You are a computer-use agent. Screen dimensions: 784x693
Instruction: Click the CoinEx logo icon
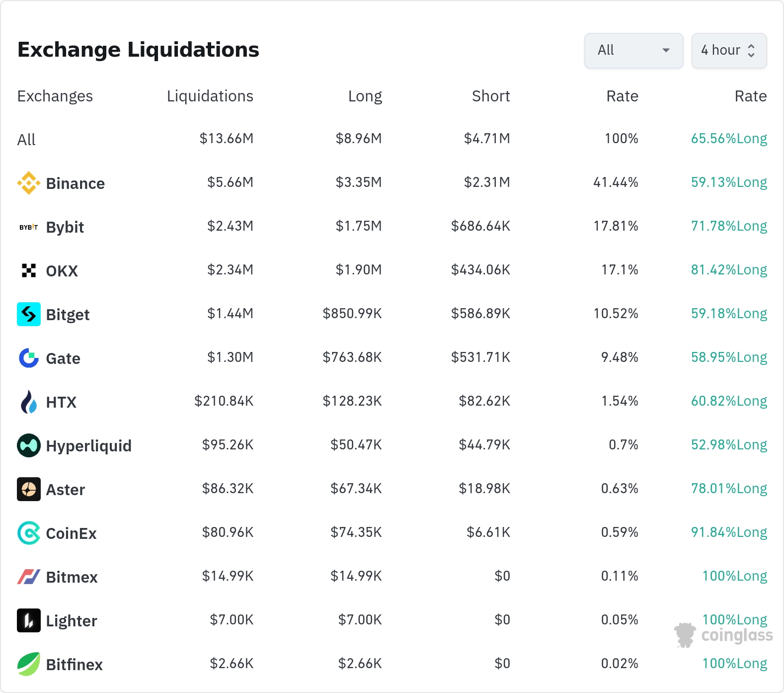click(x=29, y=533)
